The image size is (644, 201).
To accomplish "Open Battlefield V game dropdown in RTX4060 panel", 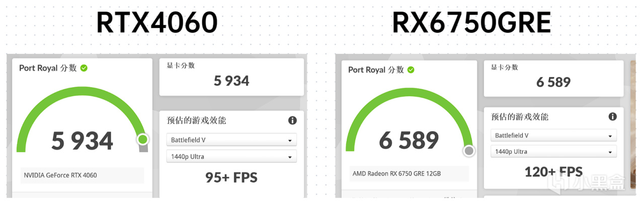I will [231, 140].
